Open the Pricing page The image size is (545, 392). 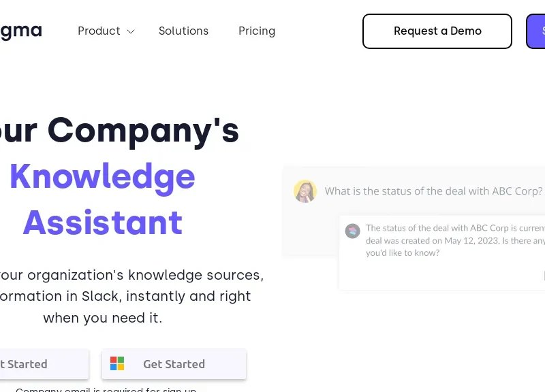click(257, 31)
